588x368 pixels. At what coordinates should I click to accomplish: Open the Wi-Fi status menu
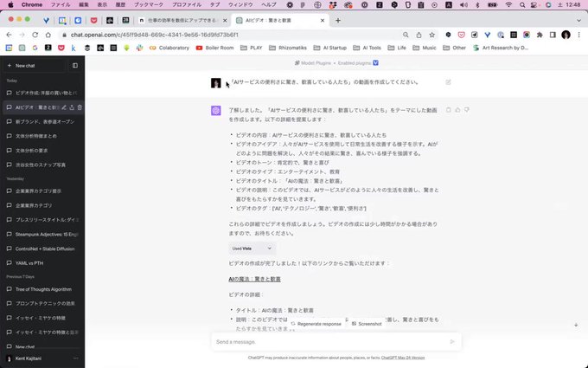click(508, 5)
